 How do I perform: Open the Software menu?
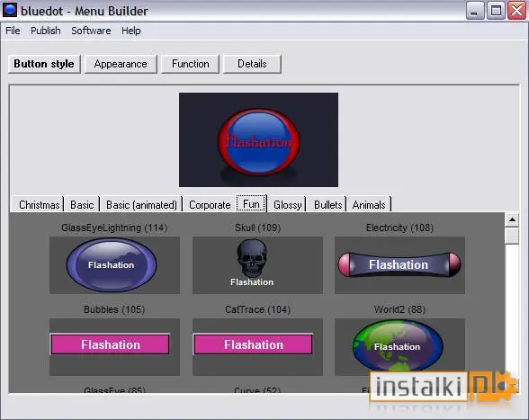click(x=91, y=31)
